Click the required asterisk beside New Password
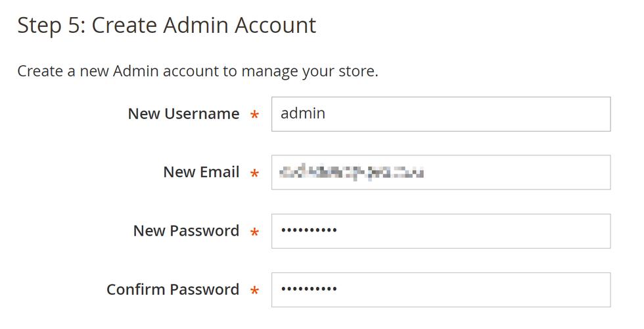Viewport: 644px width, 329px height. tap(254, 233)
